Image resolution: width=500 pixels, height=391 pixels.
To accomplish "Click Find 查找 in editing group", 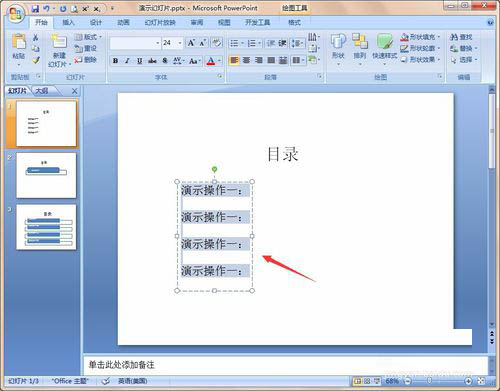I will coord(461,37).
